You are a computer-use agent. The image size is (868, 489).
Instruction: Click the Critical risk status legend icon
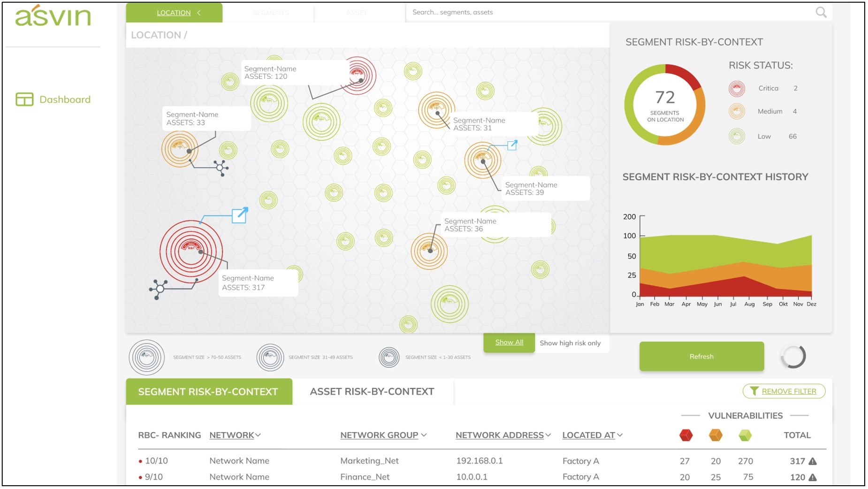[x=737, y=89]
